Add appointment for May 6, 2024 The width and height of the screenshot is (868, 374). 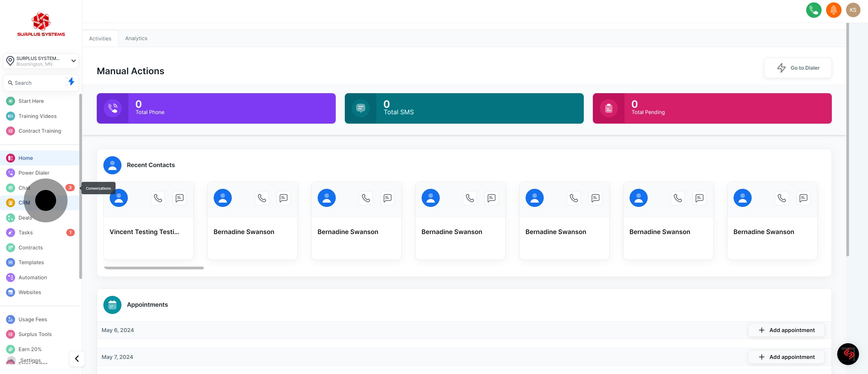coord(786,330)
